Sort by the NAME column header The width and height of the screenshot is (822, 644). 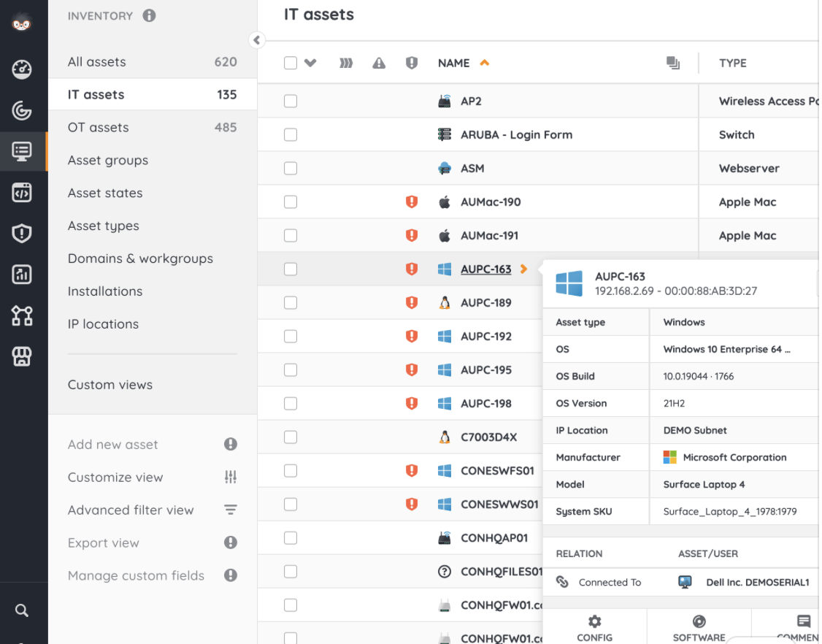[454, 64]
